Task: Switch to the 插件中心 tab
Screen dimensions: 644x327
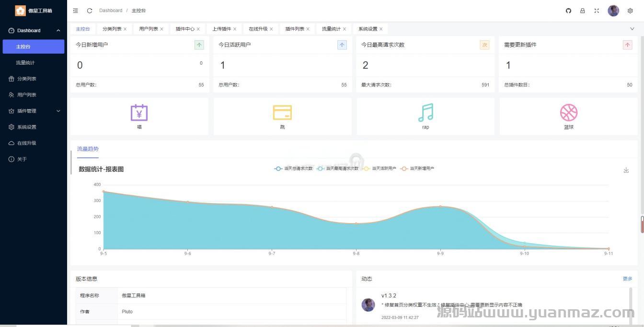Action: tap(185, 29)
